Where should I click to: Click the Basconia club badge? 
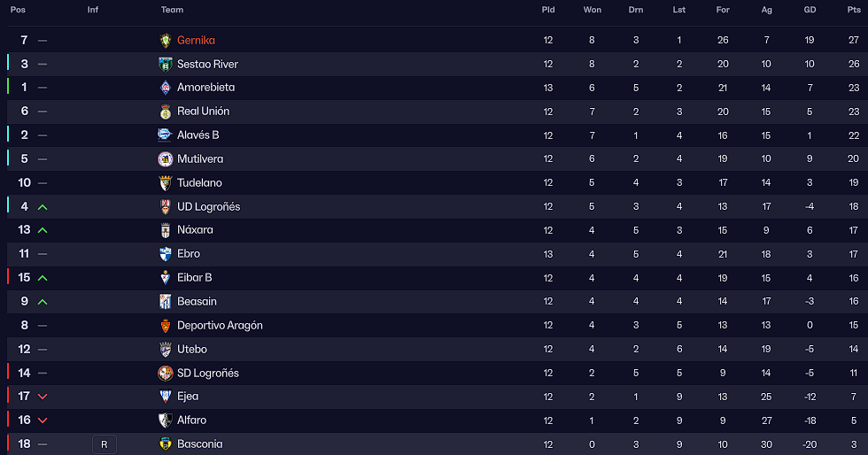coord(165,443)
